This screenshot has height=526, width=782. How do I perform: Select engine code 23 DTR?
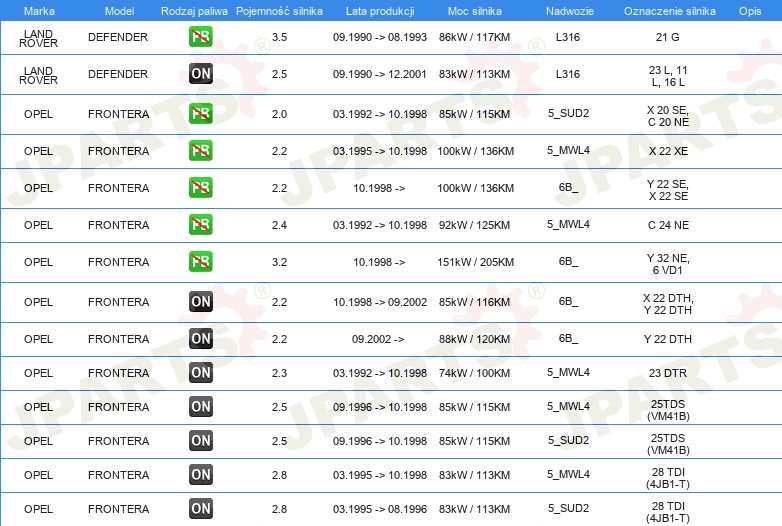tap(667, 373)
